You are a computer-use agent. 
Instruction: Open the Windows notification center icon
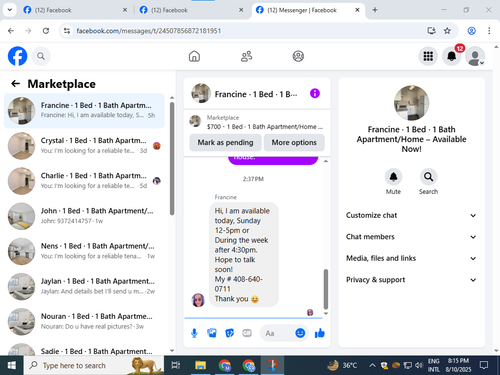click(x=484, y=366)
